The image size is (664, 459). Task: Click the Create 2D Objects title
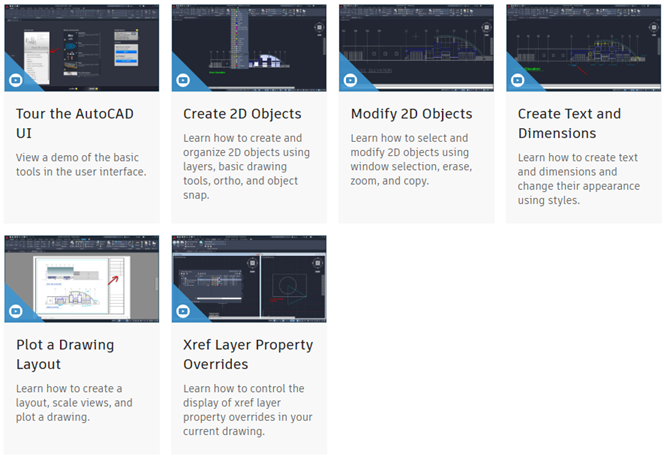click(242, 114)
